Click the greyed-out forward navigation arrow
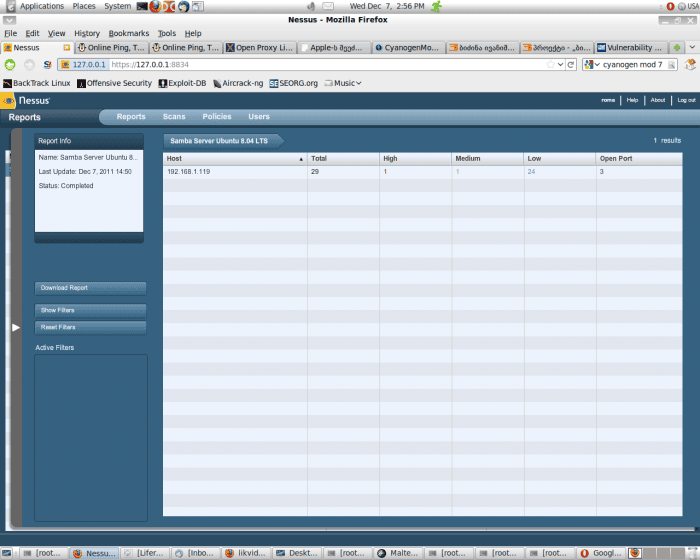 point(29,65)
